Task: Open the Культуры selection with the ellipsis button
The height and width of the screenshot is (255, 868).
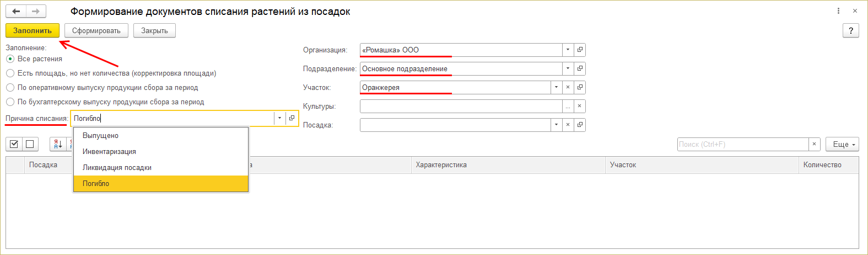Action: pyautogui.click(x=568, y=106)
